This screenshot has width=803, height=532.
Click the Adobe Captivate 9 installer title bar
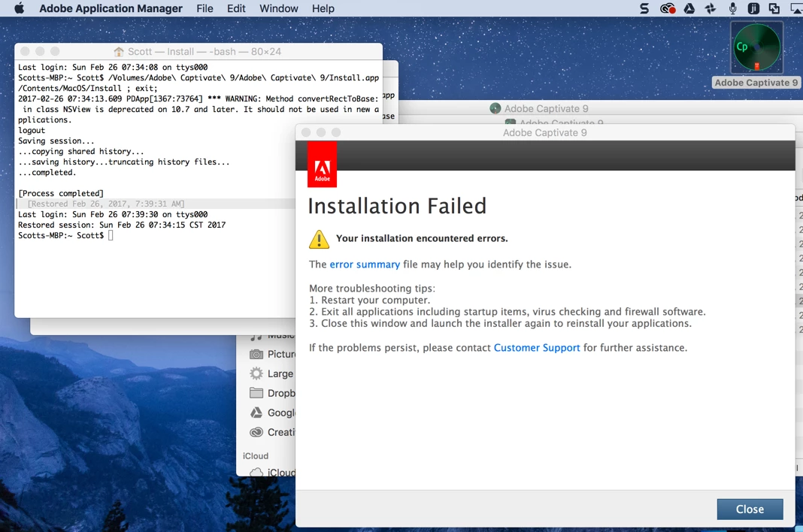(545, 132)
